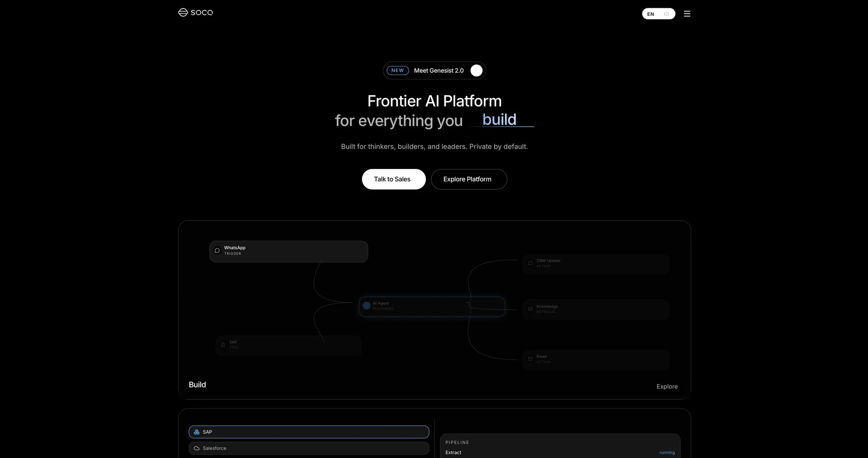This screenshot has width=868, height=458.
Task: Click the Email action envelope icon
Action: pyautogui.click(x=530, y=359)
